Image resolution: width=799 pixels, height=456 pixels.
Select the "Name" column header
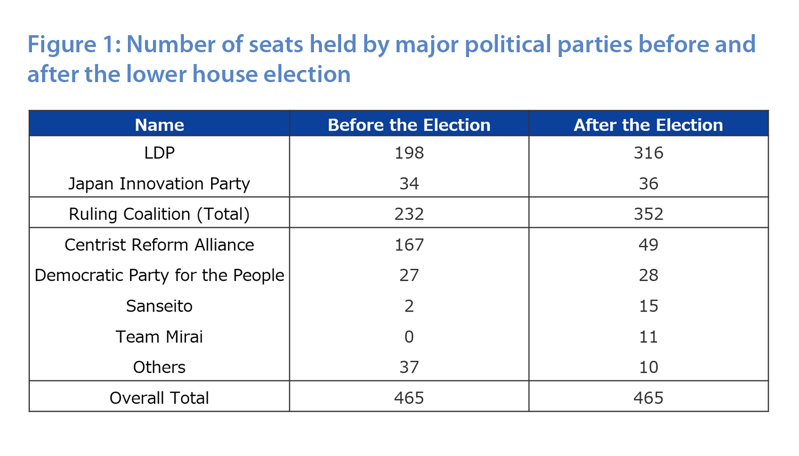pyautogui.click(x=159, y=125)
